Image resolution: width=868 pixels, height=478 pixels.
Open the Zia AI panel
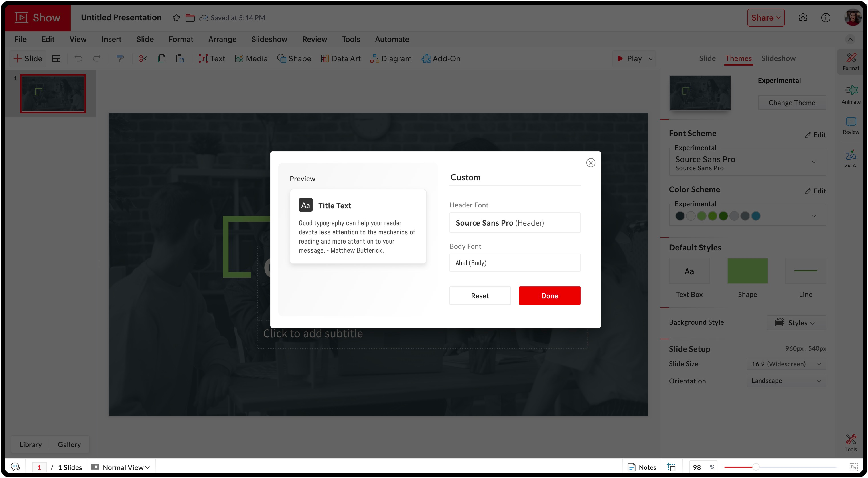[x=851, y=159]
